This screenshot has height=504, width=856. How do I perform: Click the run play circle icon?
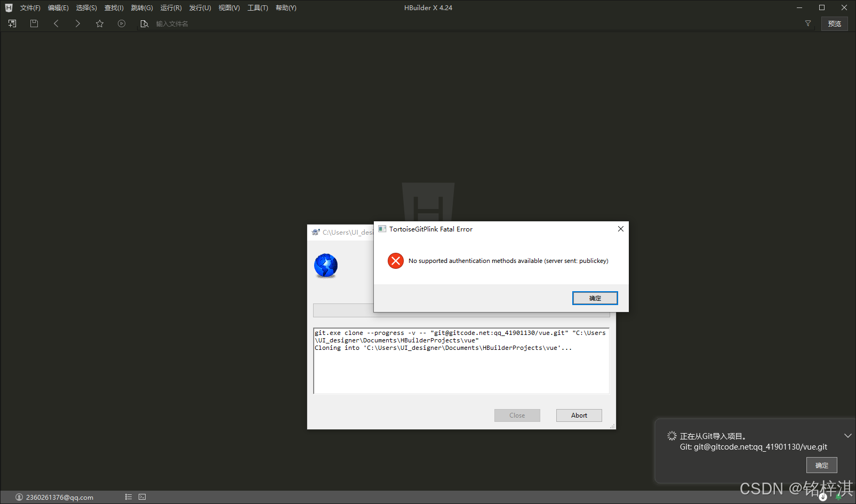pos(122,23)
